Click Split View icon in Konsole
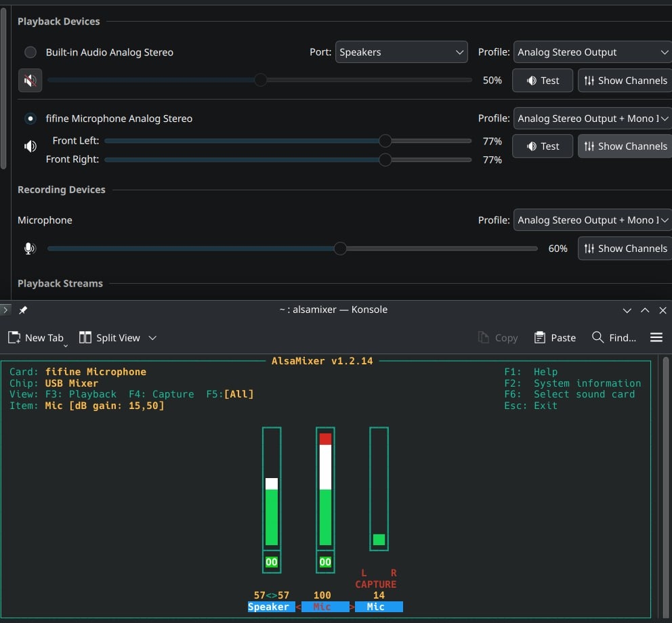 (85, 338)
